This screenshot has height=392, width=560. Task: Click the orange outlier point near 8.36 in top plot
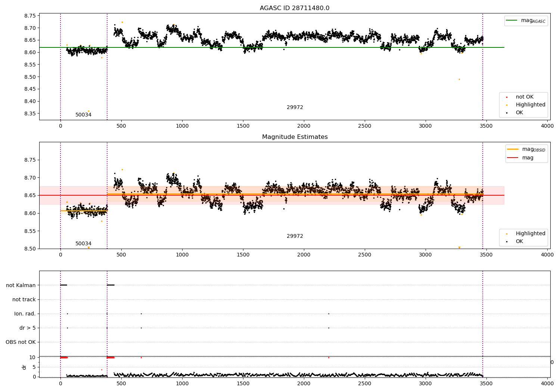(x=88, y=111)
